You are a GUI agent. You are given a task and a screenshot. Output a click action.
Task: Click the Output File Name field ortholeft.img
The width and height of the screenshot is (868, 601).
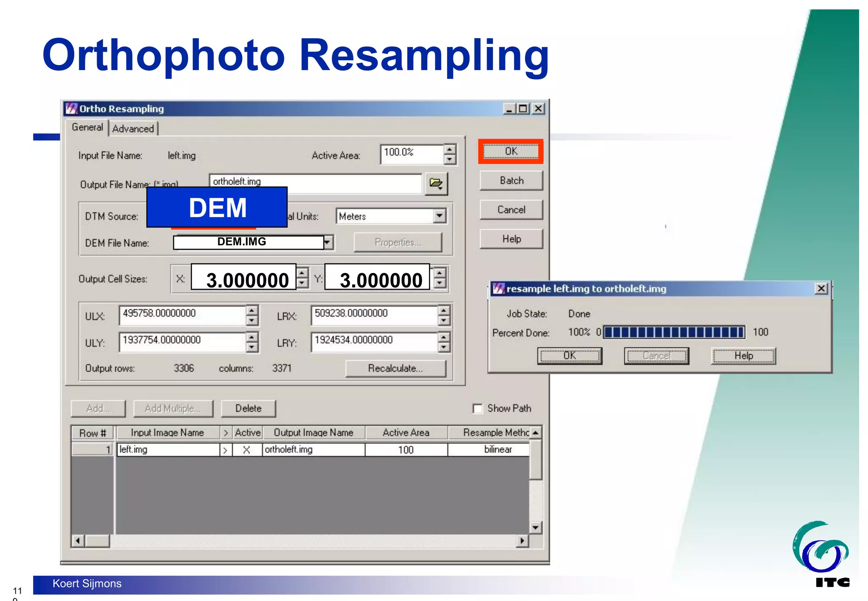pos(315,183)
